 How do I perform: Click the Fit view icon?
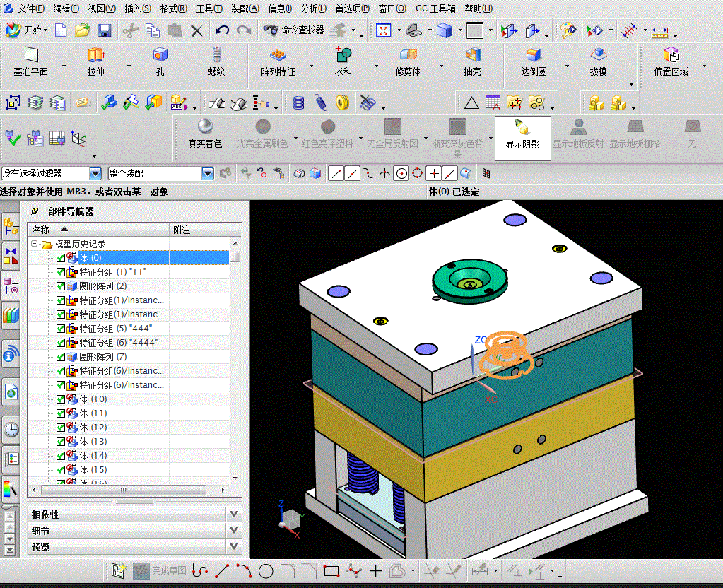pyautogui.click(x=383, y=31)
